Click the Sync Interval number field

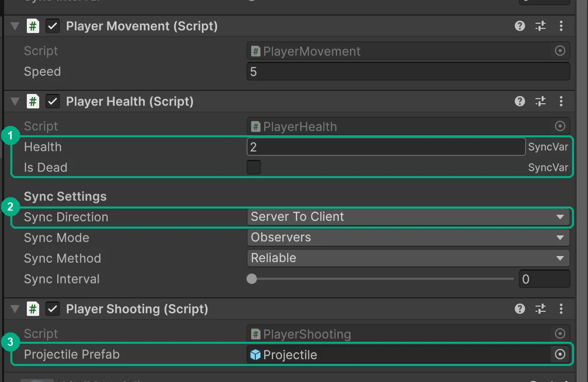pyautogui.click(x=544, y=279)
